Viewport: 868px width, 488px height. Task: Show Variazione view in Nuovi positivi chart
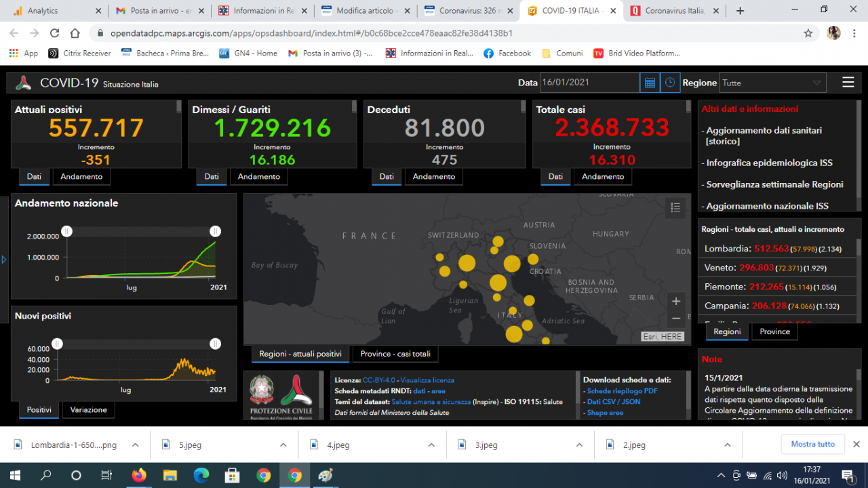[x=88, y=410]
